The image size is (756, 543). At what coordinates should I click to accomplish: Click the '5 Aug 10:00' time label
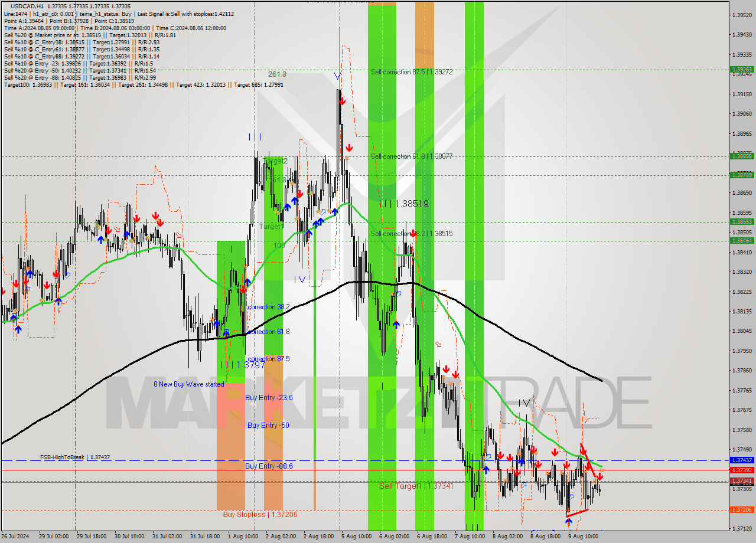[x=356, y=537]
